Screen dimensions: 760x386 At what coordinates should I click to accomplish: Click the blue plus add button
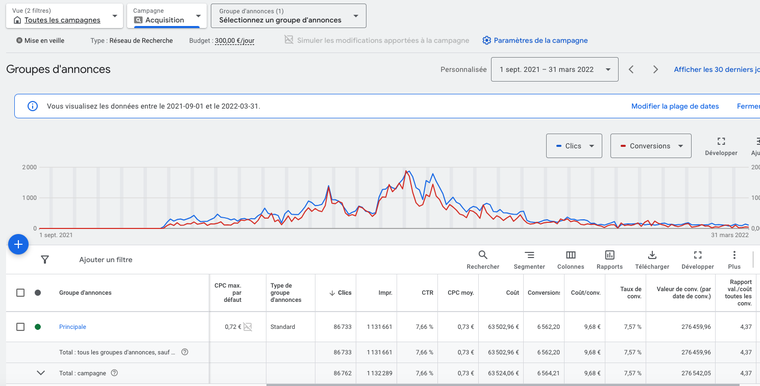tap(18, 244)
